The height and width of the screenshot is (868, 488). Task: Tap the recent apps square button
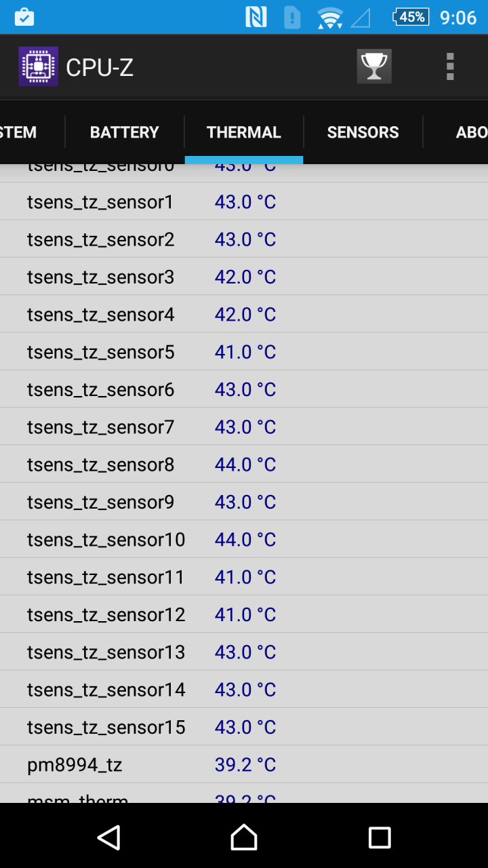coord(380,837)
